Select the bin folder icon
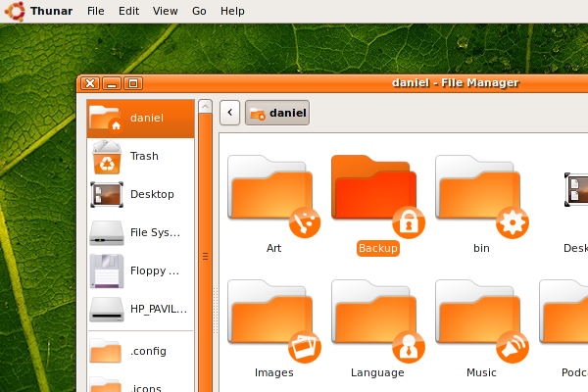 pyautogui.click(x=481, y=196)
